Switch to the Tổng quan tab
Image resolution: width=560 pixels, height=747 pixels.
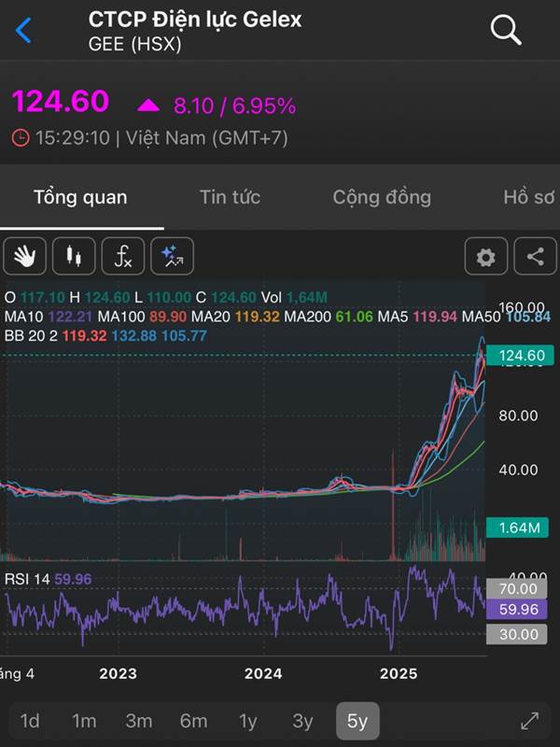(80, 197)
